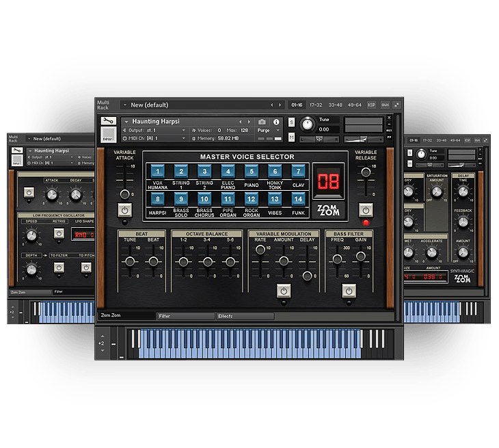Toggle the AUX panel button
499x448 pixels.
(x=385, y=105)
